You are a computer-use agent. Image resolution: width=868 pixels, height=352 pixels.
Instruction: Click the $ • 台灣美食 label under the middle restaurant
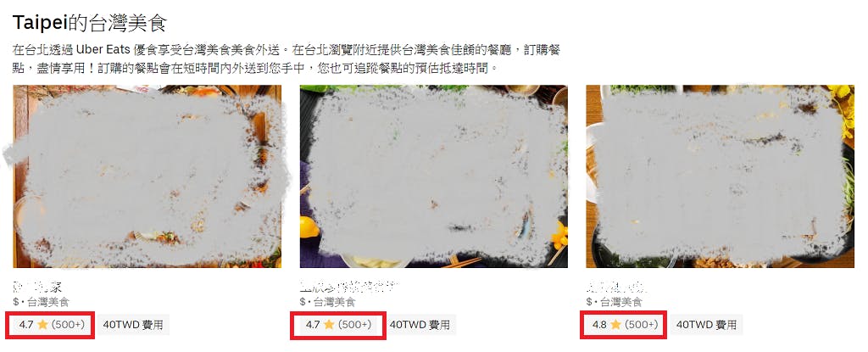coord(327,302)
